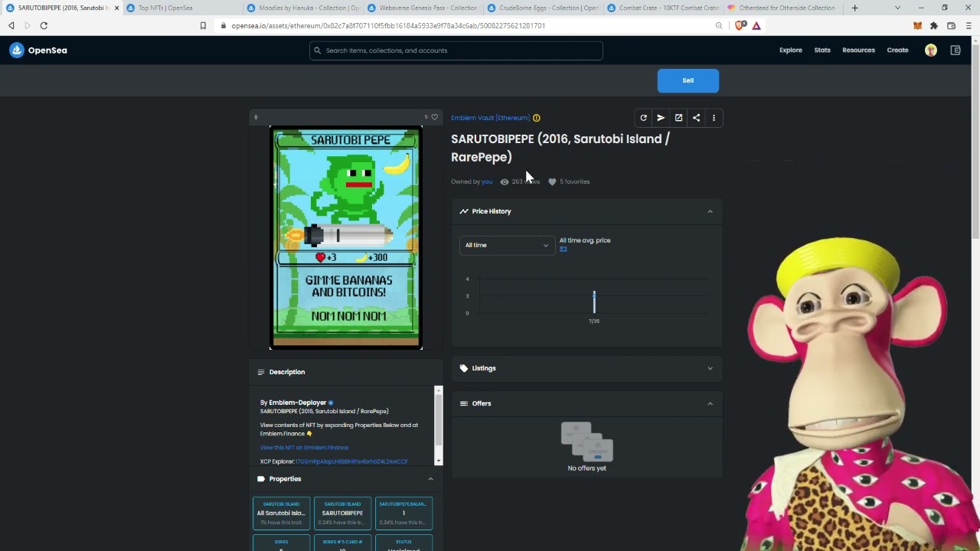Screen dimensions: 980x551
Task: Click the zoom magnifier in address bar
Action: 719,25
